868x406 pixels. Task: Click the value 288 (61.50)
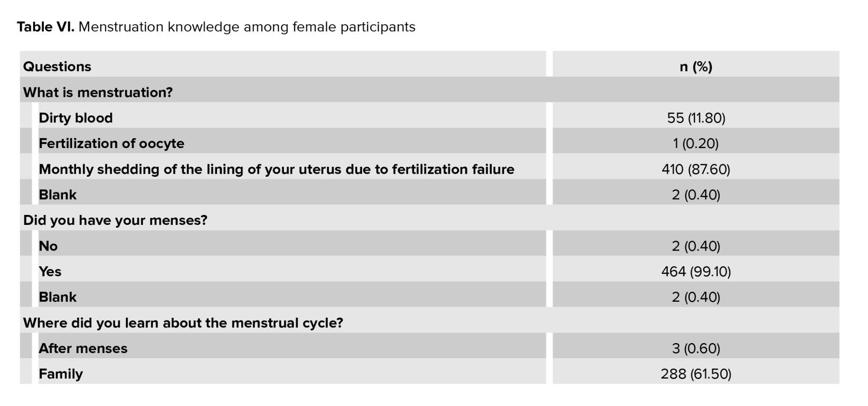[696, 374]
